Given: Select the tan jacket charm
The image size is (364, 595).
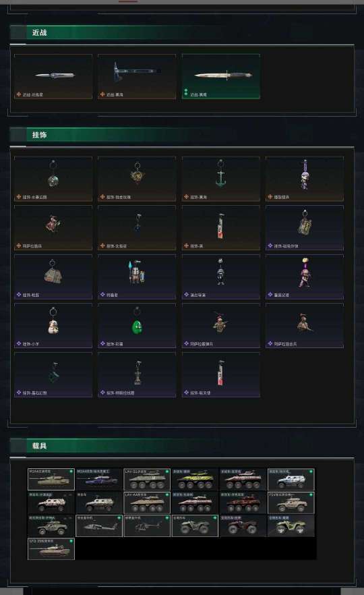Looking at the screenshot, I should pyautogui.click(x=53, y=277).
